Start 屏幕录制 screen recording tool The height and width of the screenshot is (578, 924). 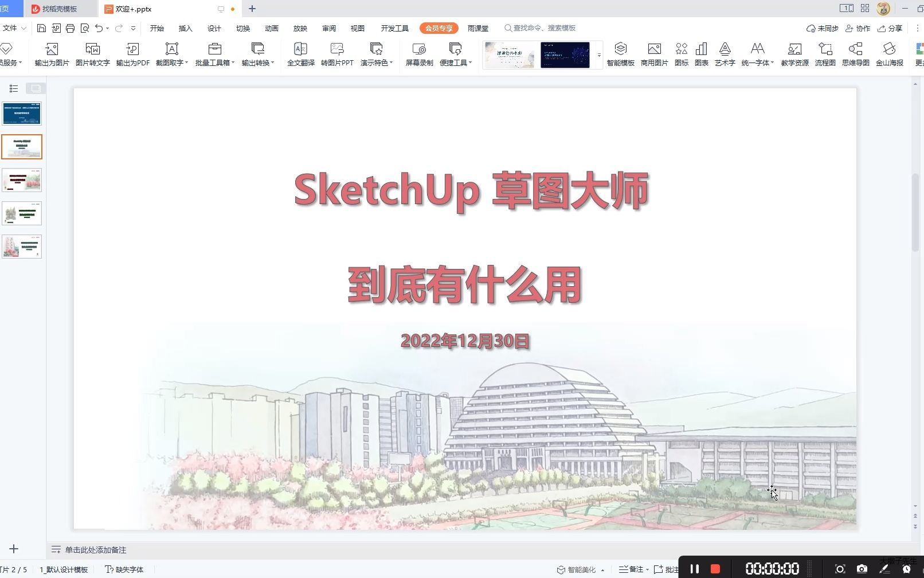419,54
